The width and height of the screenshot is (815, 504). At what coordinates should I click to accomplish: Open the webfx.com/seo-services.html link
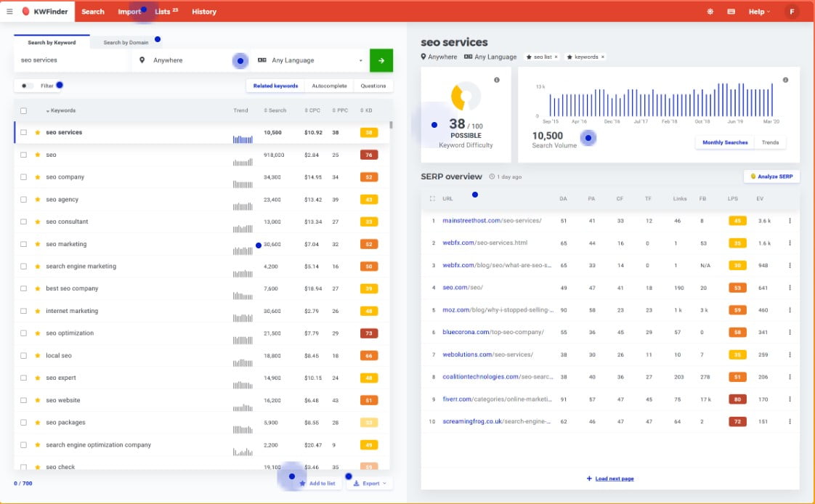(x=485, y=243)
